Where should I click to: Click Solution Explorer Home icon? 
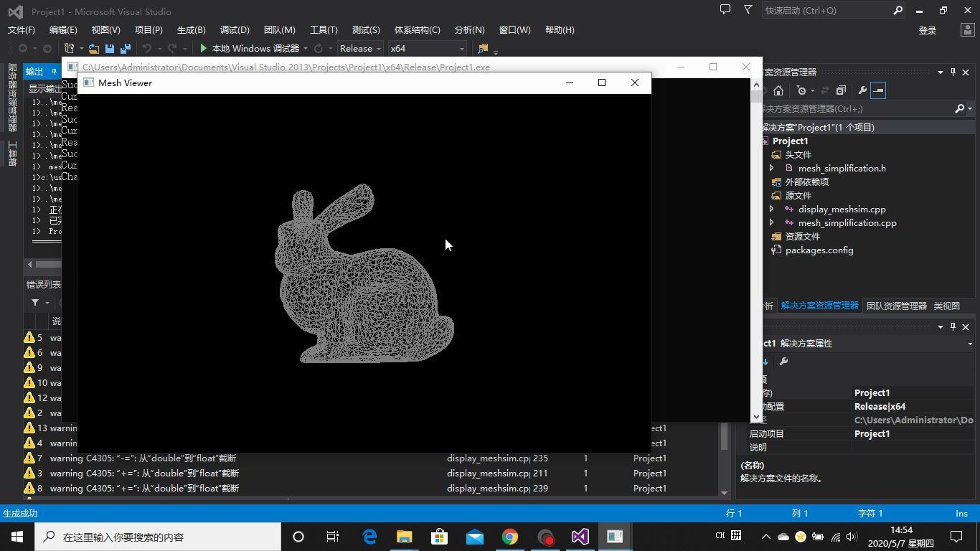[x=778, y=90]
